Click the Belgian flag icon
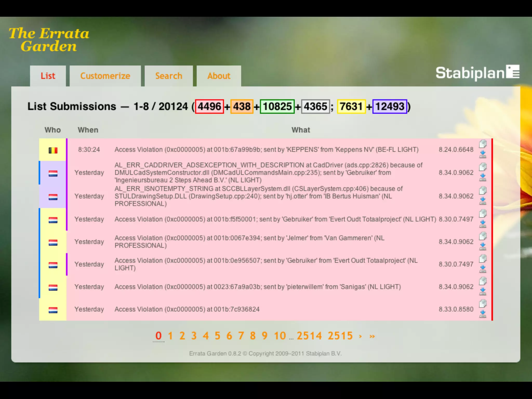 pyautogui.click(x=53, y=150)
